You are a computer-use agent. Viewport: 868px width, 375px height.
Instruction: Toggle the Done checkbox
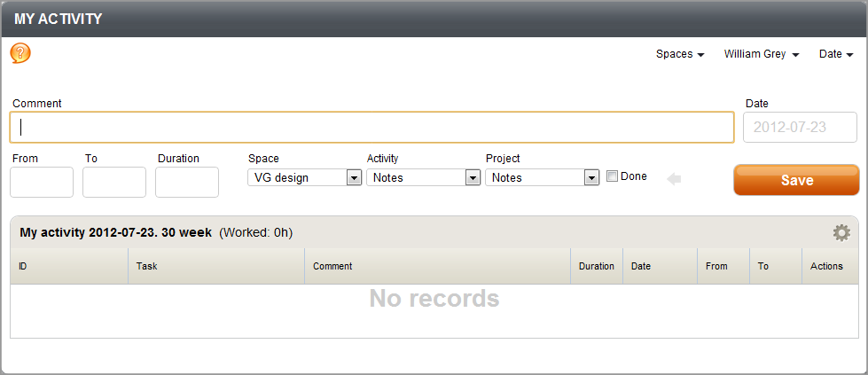613,176
